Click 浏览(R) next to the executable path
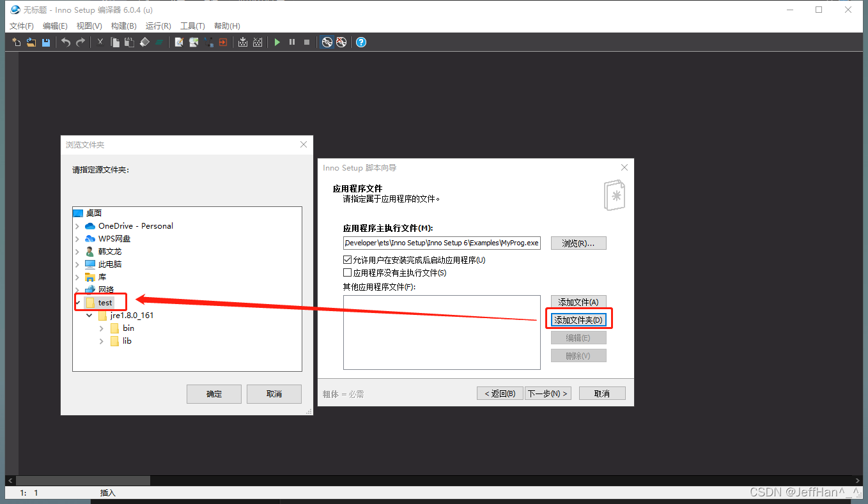The height and width of the screenshot is (504, 868). point(578,243)
